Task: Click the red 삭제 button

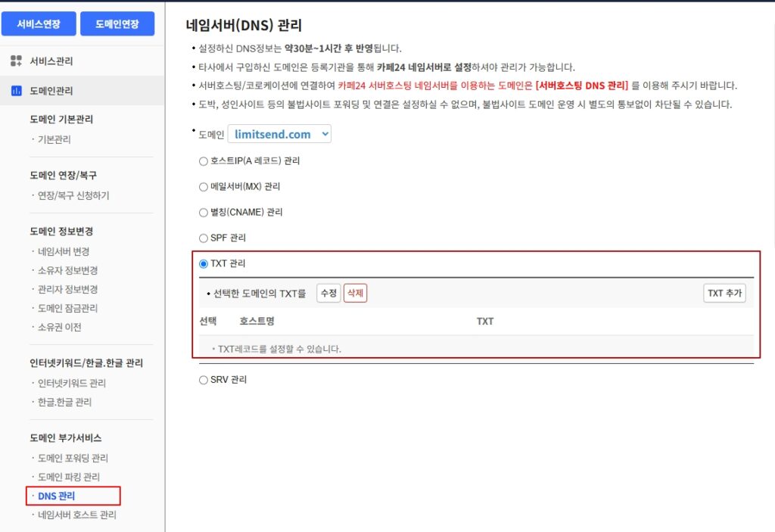Action: [355, 293]
